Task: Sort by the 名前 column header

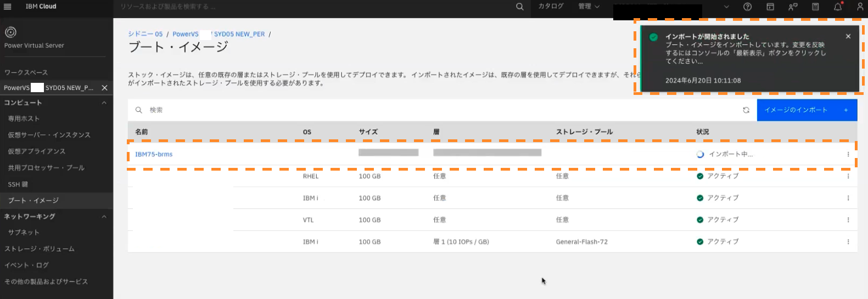Action: coord(142,132)
